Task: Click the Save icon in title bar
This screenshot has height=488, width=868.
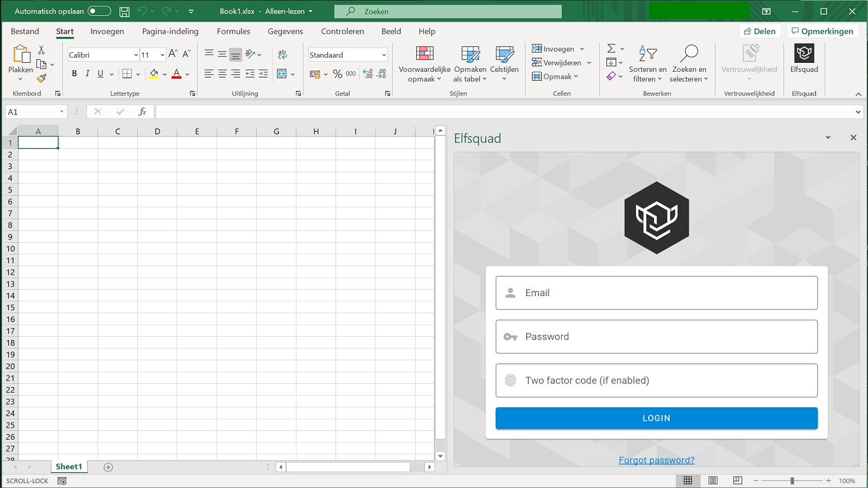Action: pos(125,11)
